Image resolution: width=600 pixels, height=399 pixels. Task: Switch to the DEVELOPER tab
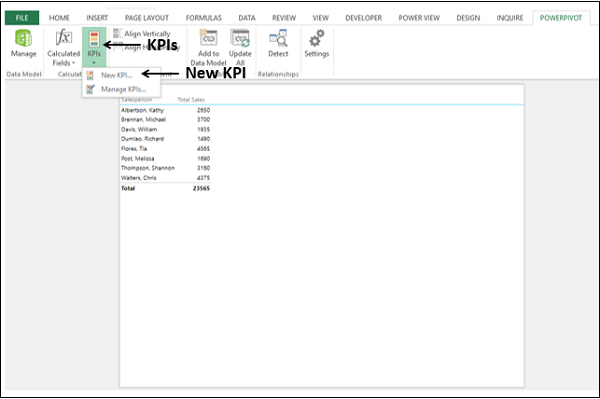[364, 18]
